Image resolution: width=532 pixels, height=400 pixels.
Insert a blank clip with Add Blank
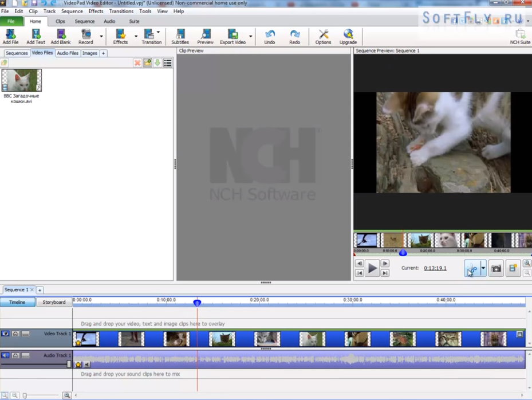[x=61, y=37]
